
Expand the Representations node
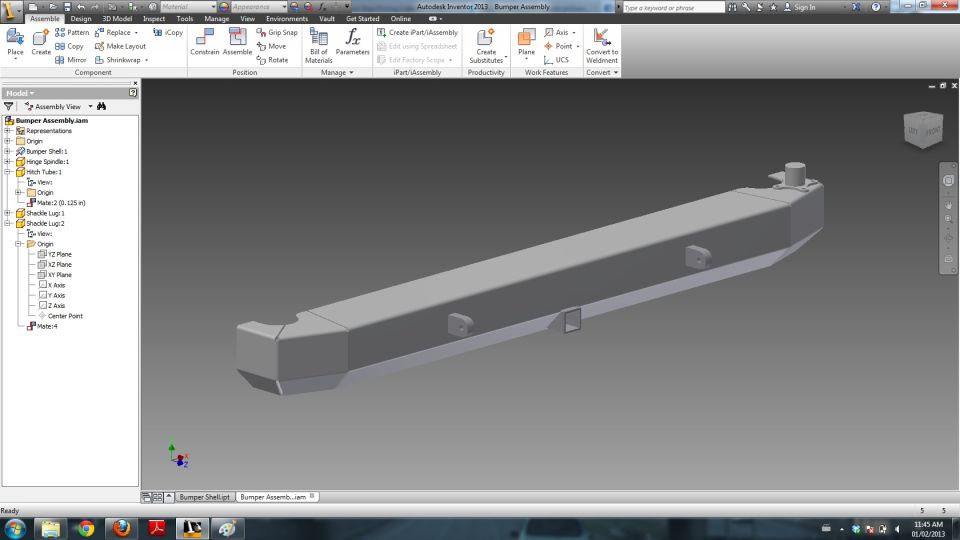[x=8, y=130]
